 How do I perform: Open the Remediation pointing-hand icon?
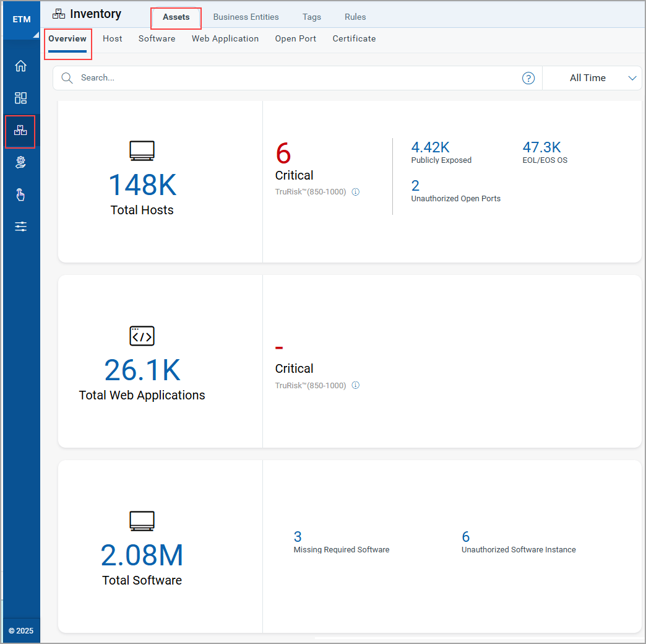(x=20, y=194)
